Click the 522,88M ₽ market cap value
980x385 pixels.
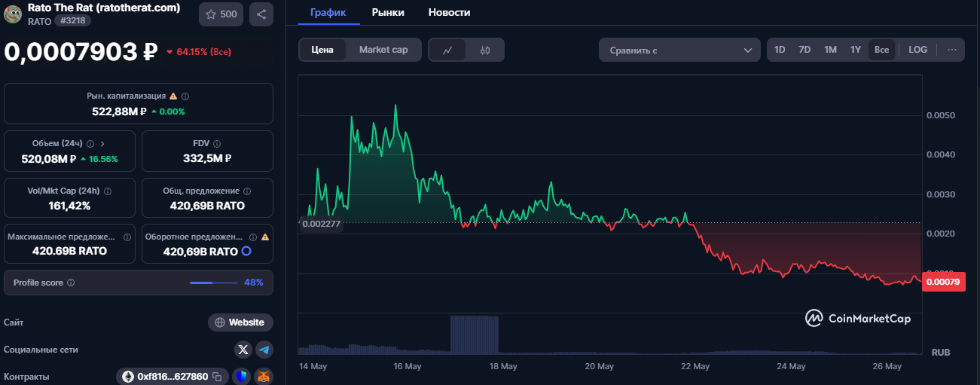point(119,111)
